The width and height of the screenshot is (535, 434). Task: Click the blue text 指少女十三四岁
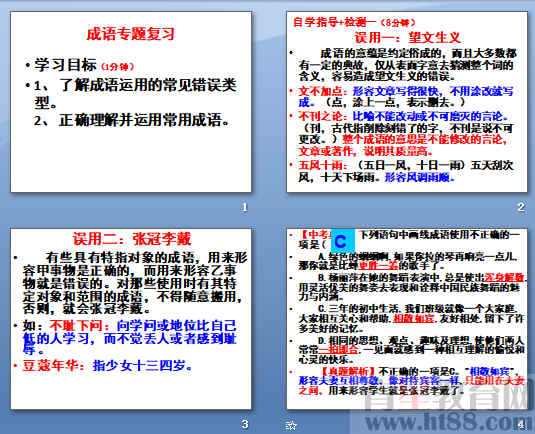pos(139,365)
